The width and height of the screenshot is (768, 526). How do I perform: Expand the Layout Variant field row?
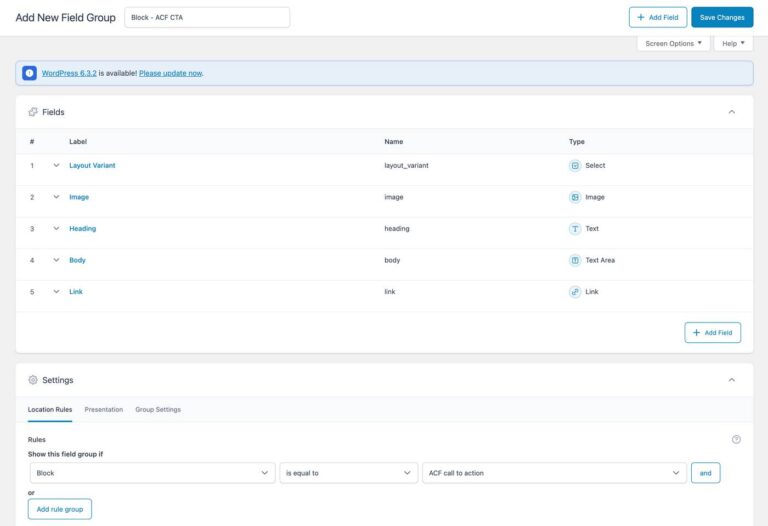click(x=56, y=166)
